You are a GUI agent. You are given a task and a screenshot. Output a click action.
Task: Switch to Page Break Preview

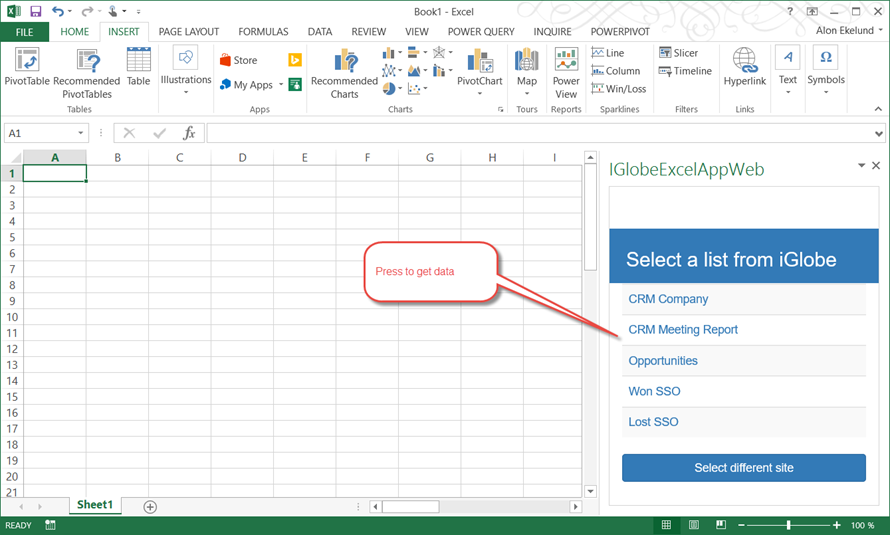click(x=721, y=525)
